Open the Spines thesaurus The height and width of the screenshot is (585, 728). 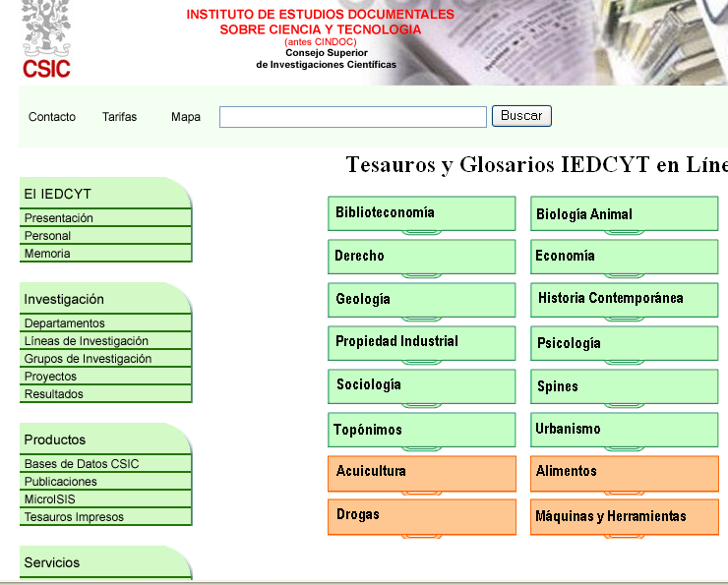[625, 386]
